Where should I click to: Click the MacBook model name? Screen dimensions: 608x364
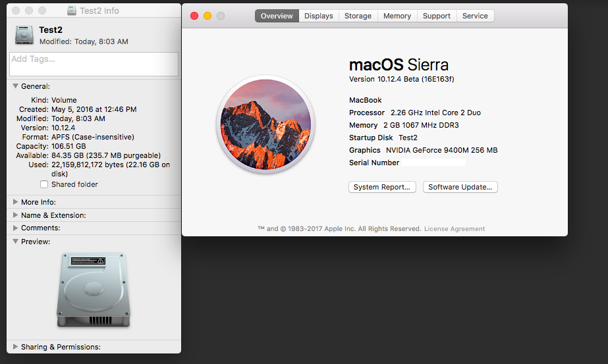pyautogui.click(x=366, y=100)
